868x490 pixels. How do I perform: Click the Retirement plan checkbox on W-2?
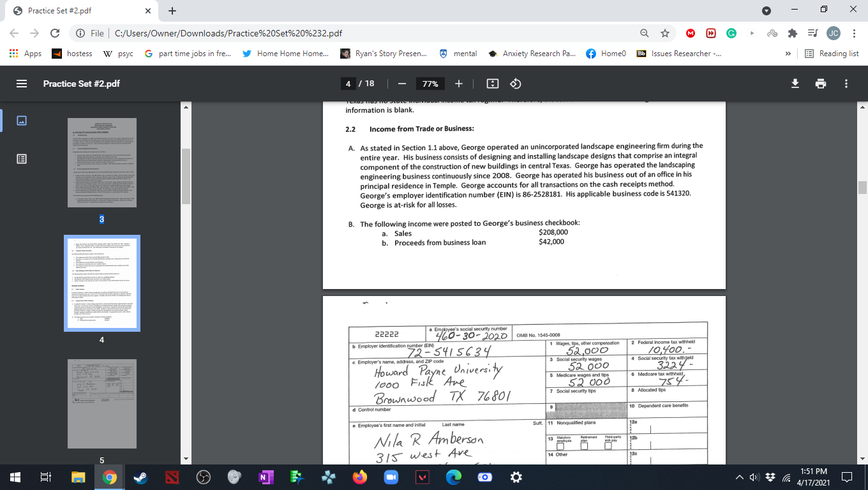583,445
